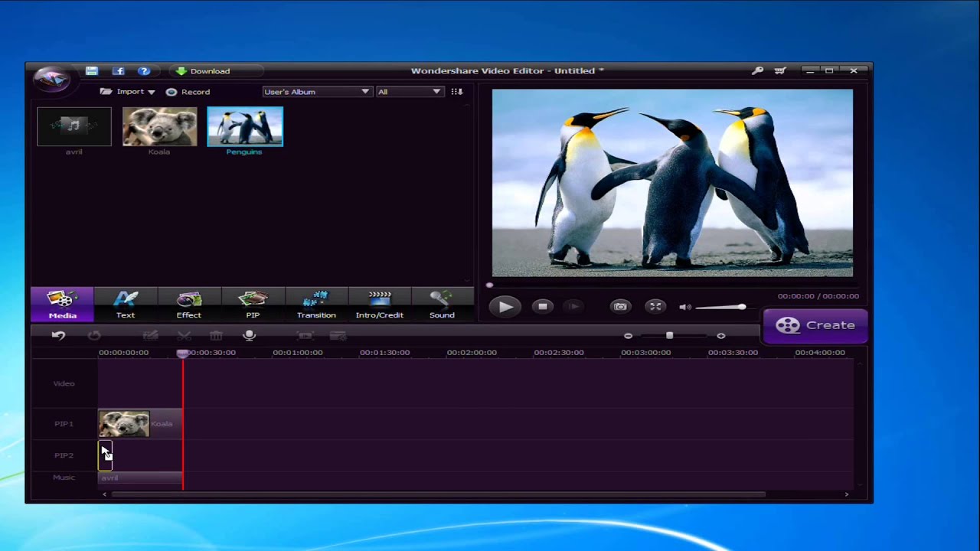This screenshot has width=980, height=551.
Task: Click the Create button
Action: coord(815,325)
